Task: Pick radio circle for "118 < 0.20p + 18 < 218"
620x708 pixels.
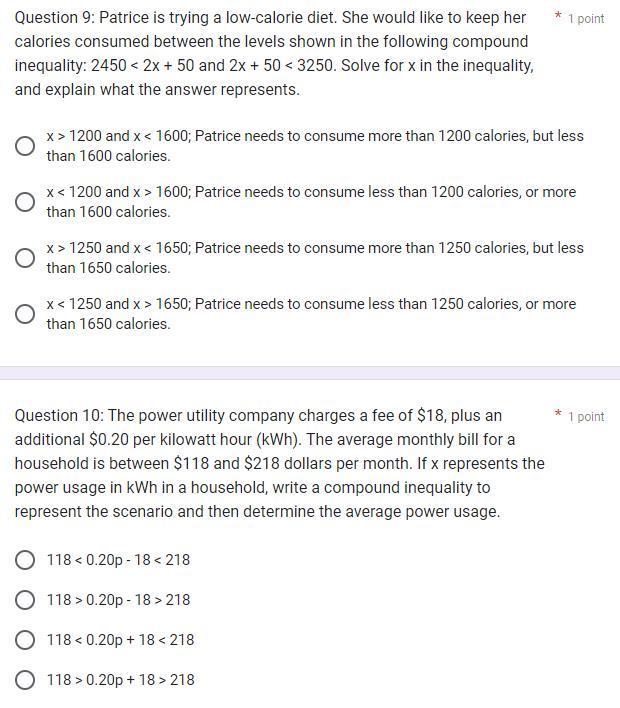Action: (x=26, y=640)
